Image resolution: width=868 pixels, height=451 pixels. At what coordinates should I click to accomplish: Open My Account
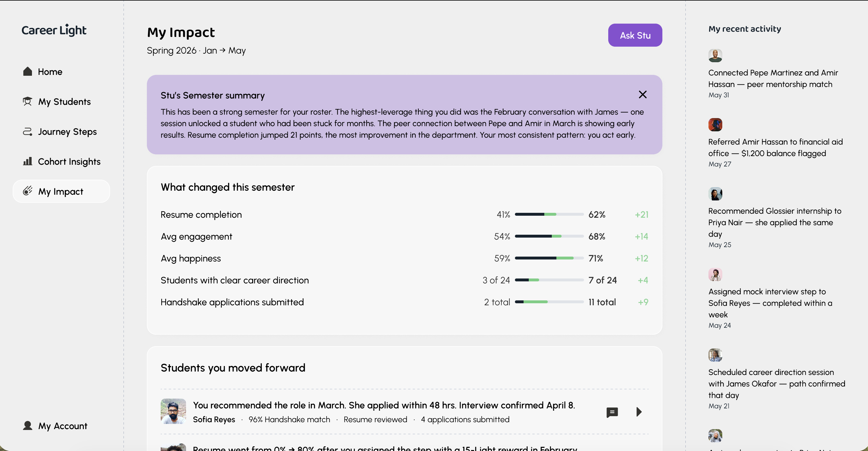coord(61,426)
